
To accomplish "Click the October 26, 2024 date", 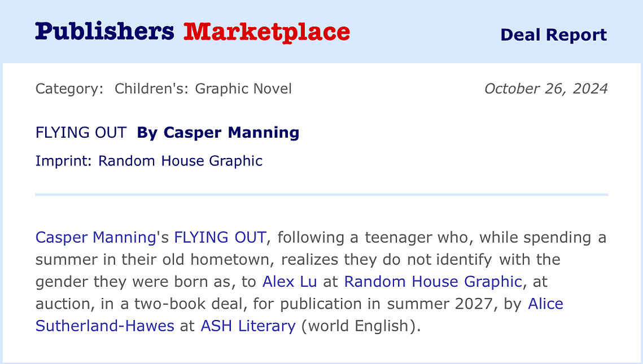I will (x=546, y=89).
